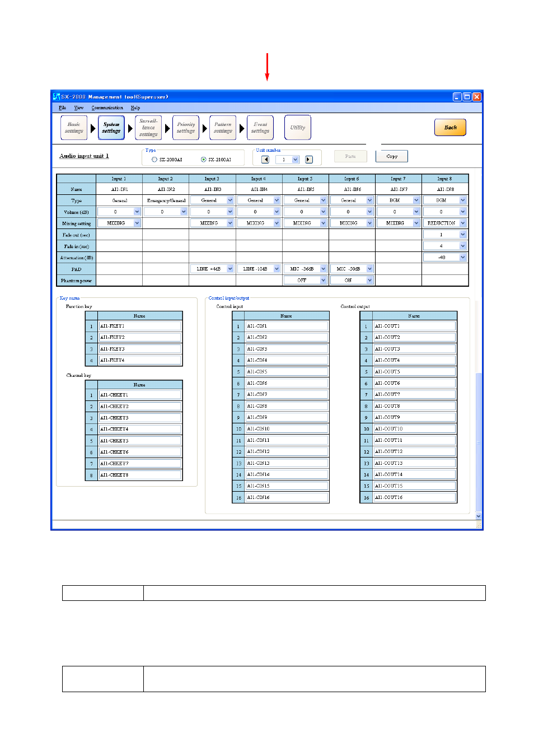Screen dimensions: 534x756
Task: Open the Utility button
Action: [x=298, y=128]
